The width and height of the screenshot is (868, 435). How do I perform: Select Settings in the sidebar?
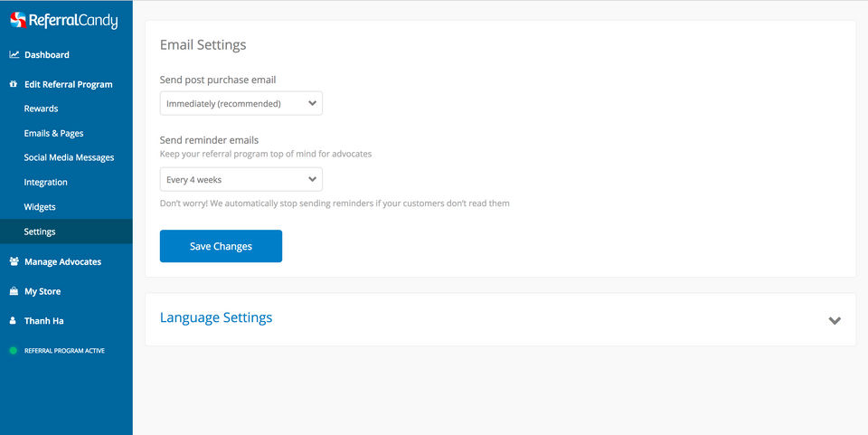pyautogui.click(x=40, y=232)
